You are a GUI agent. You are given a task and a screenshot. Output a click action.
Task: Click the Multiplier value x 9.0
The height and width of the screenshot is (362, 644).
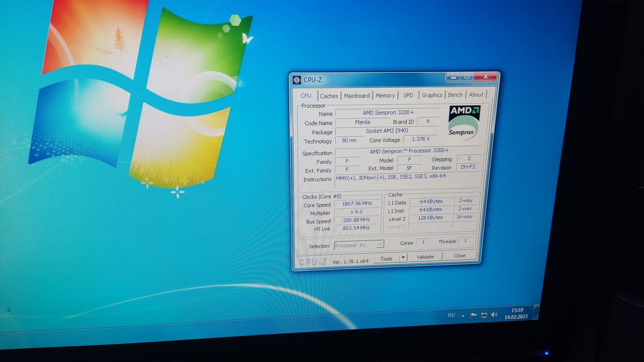click(356, 211)
